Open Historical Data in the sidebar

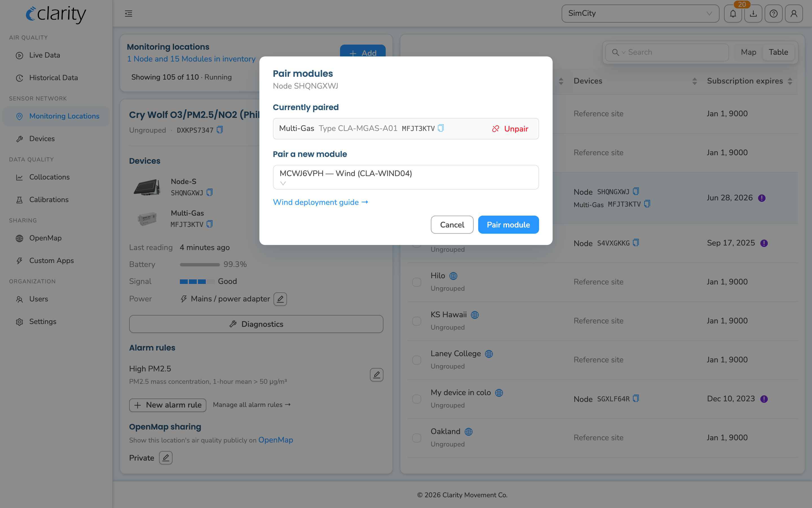click(x=56, y=78)
